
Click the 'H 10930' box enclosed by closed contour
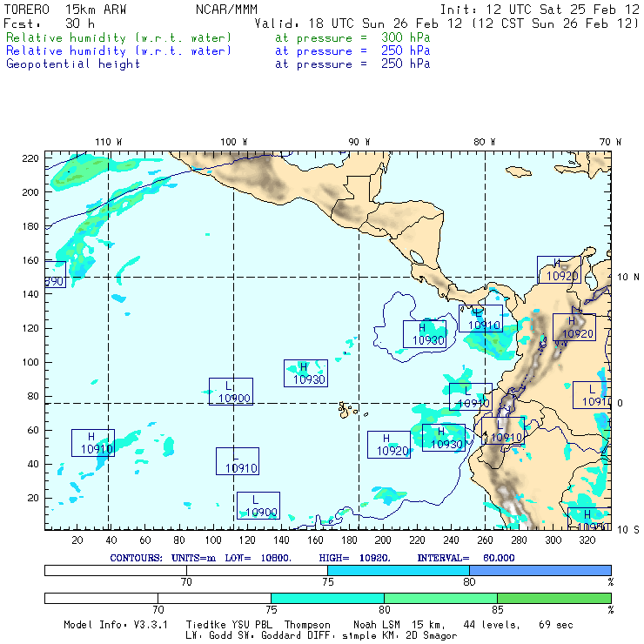tap(425, 334)
